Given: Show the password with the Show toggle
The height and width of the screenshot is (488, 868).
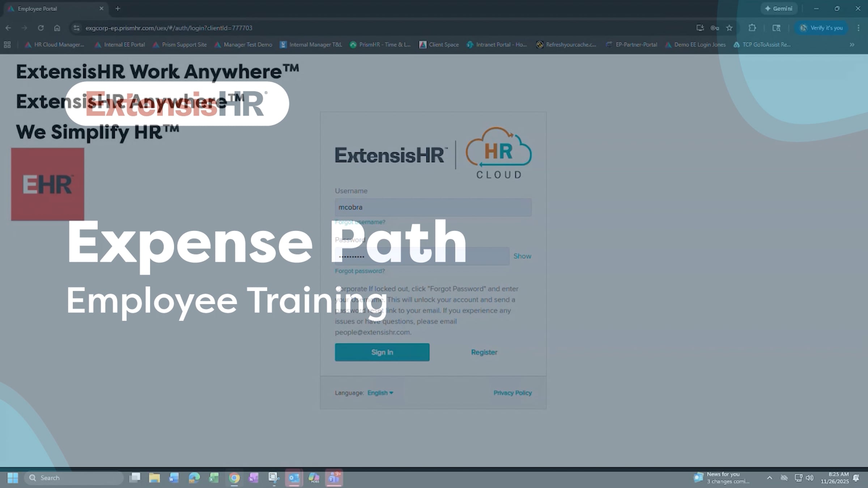Looking at the screenshot, I should pyautogui.click(x=522, y=256).
